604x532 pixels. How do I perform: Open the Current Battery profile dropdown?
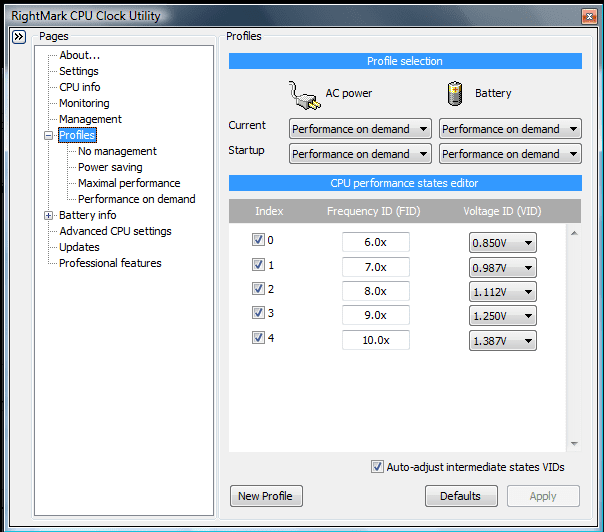(510, 129)
